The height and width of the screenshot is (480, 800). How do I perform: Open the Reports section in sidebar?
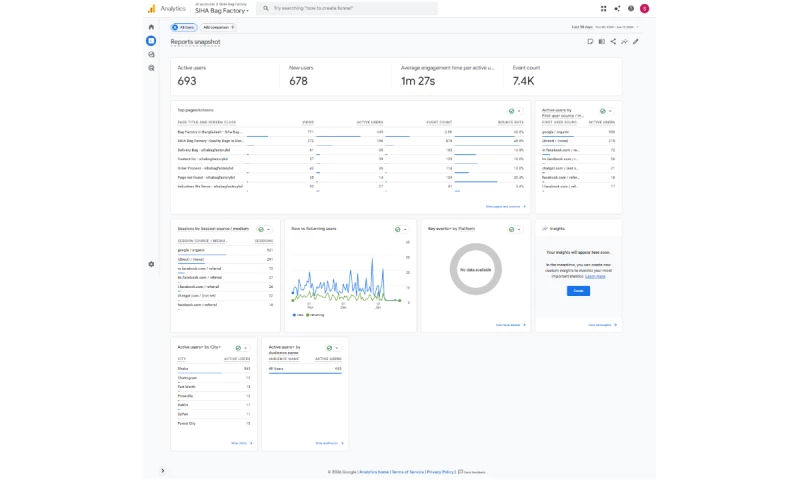151,41
